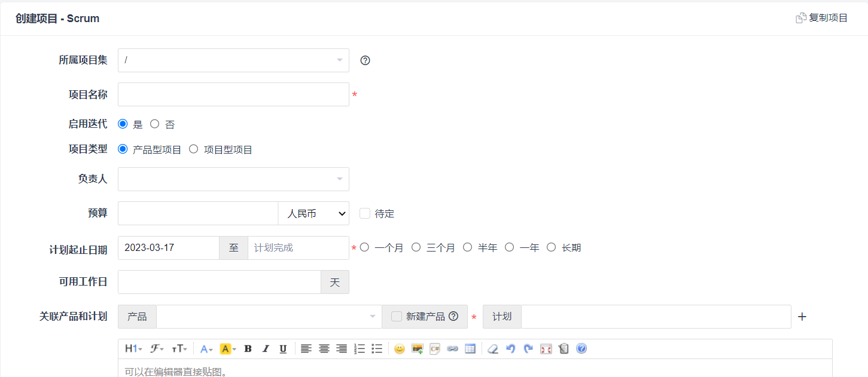The height and width of the screenshot is (377, 868).
Task: Open the 所属项目集 dropdown
Action: click(x=233, y=60)
